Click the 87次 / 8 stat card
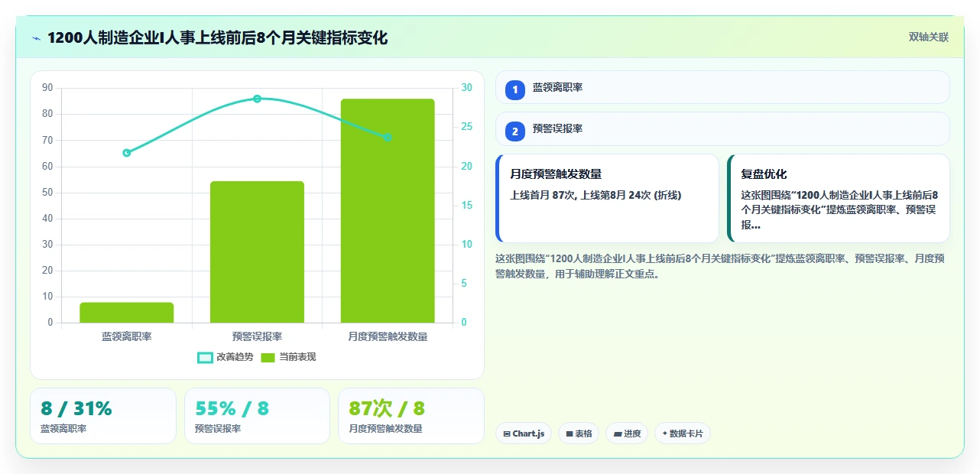The image size is (980, 474). click(x=410, y=416)
